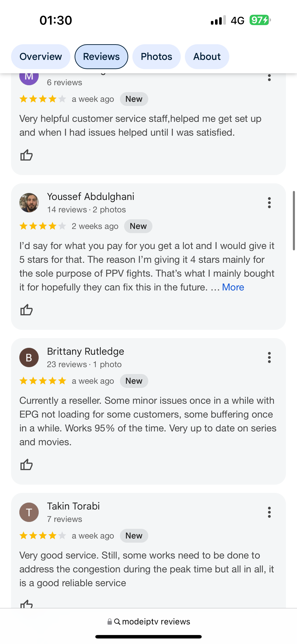This screenshot has width=297, height=644.
Task: Switch to the Photos tab
Action: (156, 57)
